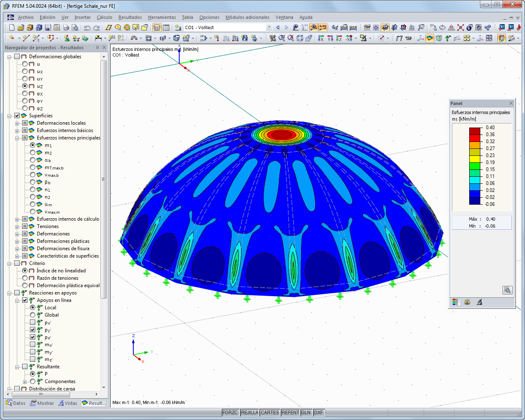The height and width of the screenshot is (420, 525).
Task: Click the panel settings magnifier button
Action: coord(507,290)
